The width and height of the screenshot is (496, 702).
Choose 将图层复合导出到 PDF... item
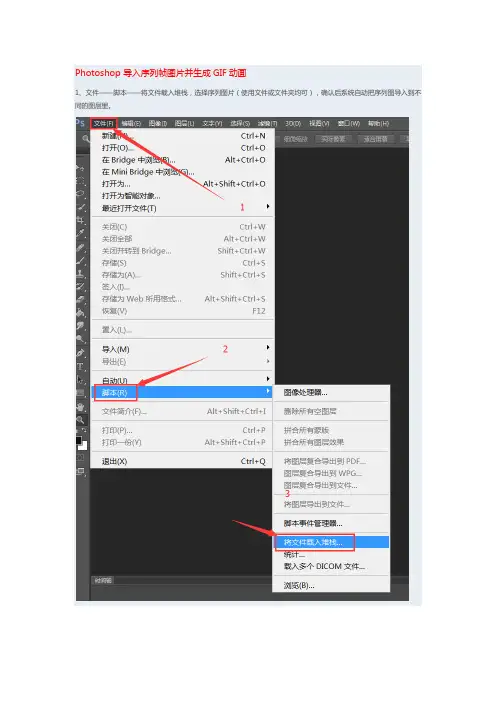coord(331,461)
